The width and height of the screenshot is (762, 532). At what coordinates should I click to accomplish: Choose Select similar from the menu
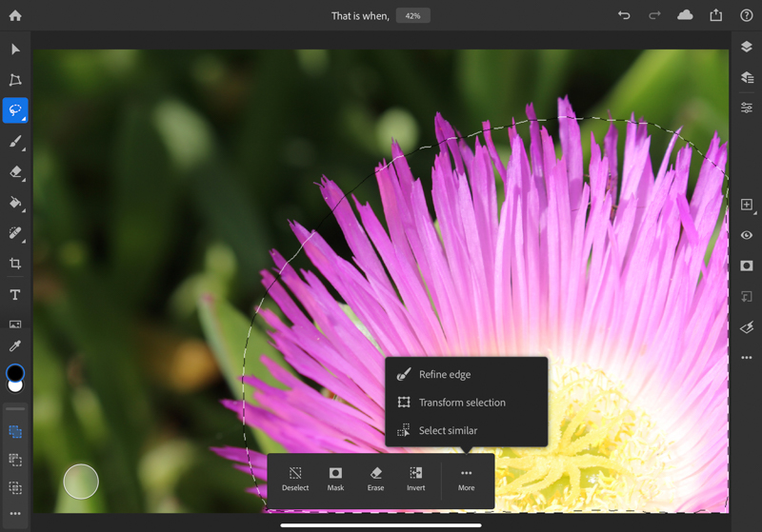[467, 430]
